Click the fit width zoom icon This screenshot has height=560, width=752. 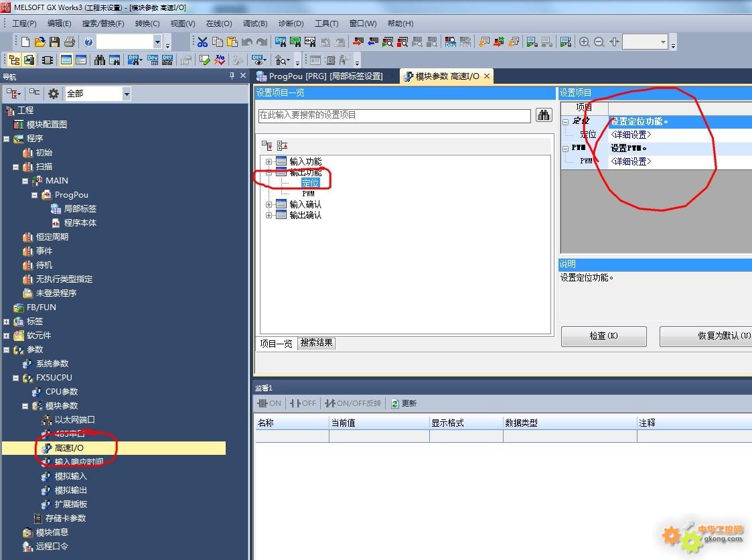[614, 42]
